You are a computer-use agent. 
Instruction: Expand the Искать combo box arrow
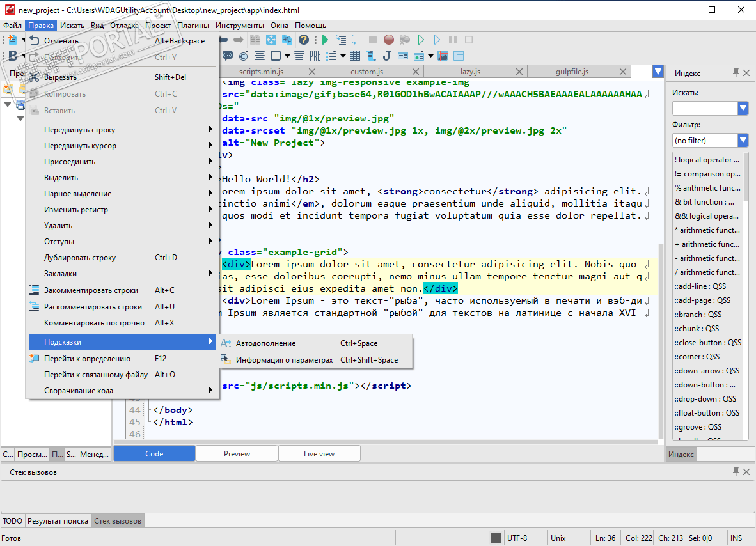(x=743, y=109)
